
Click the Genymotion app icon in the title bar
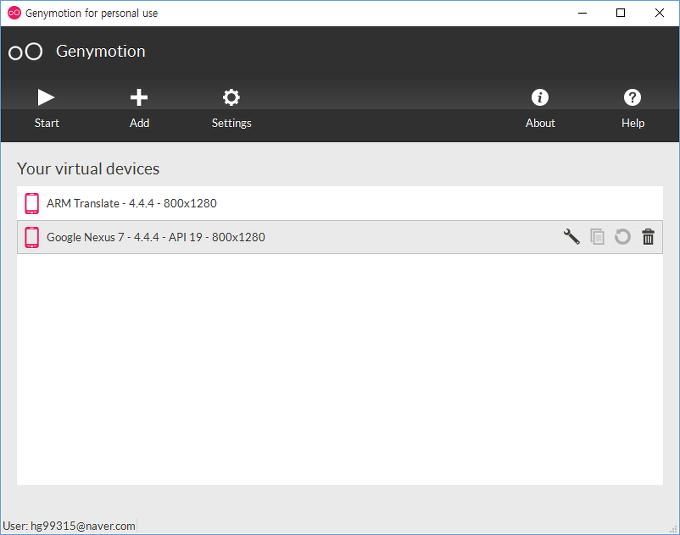click(14, 13)
